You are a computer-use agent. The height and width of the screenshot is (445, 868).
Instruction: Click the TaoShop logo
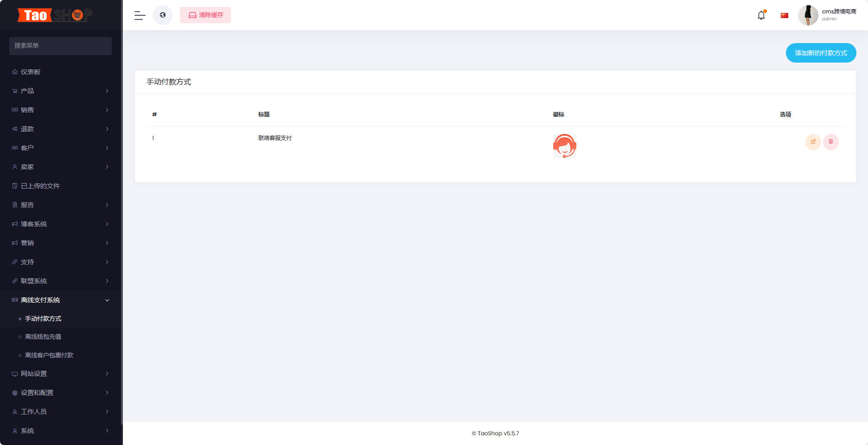point(55,15)
